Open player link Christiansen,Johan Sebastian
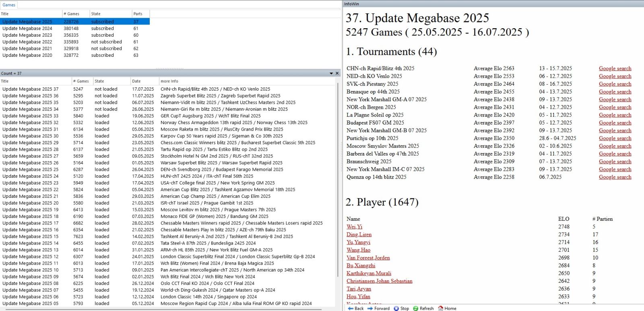The height and width of the screenshot is (311, 644). tap(379, 281)
